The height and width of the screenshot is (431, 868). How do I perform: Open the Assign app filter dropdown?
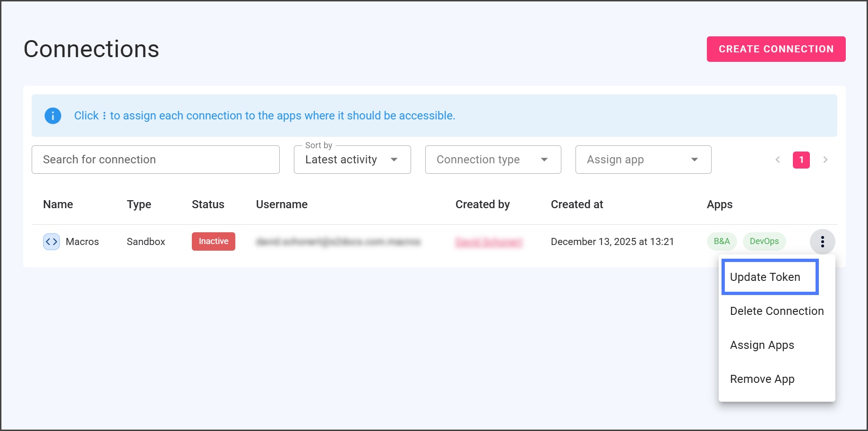643,160
